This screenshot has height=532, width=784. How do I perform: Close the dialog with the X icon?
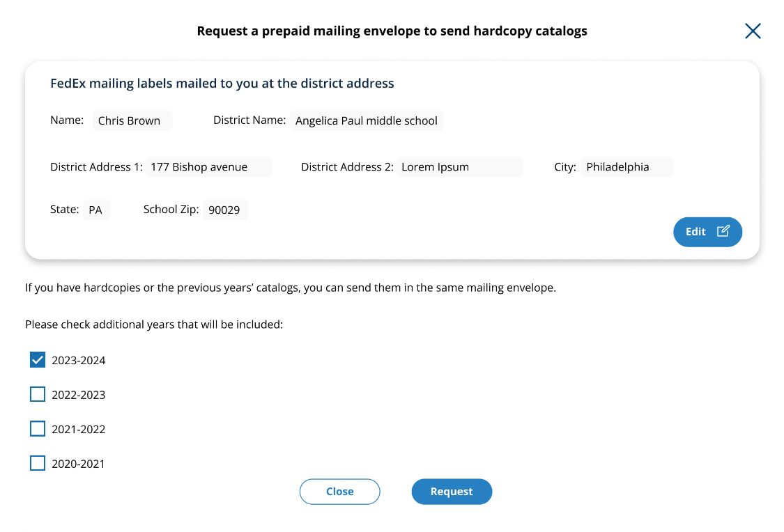pyautogui.click(x=753, y=31)
